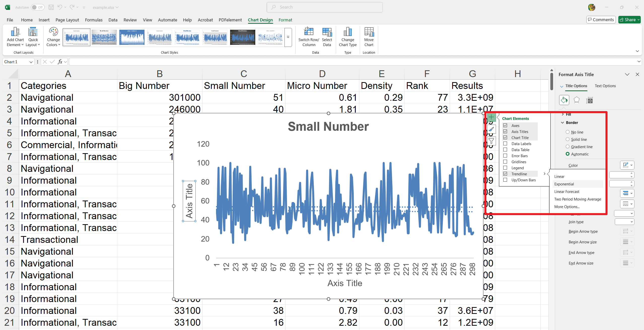Open the Text Options tab in the pane
The image size is (644, 330).
pyautogui.click(x=605, y=86)
